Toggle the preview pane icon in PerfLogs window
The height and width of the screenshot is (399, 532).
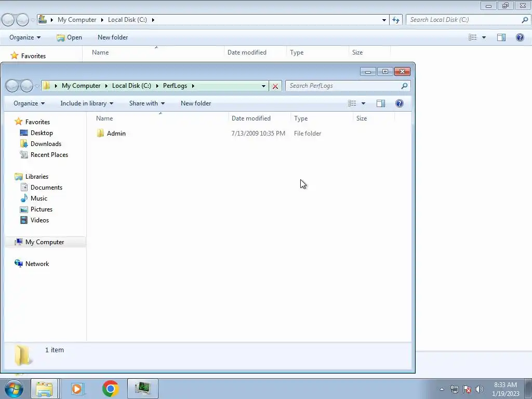click(x=381, y=103)
